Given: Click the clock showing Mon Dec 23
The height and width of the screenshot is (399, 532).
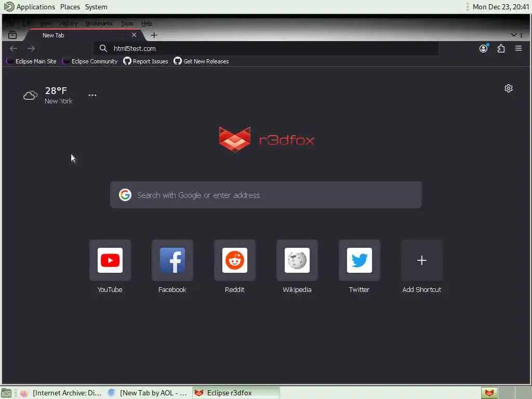Looking at the screenshot, I should (x=500, y=7).
